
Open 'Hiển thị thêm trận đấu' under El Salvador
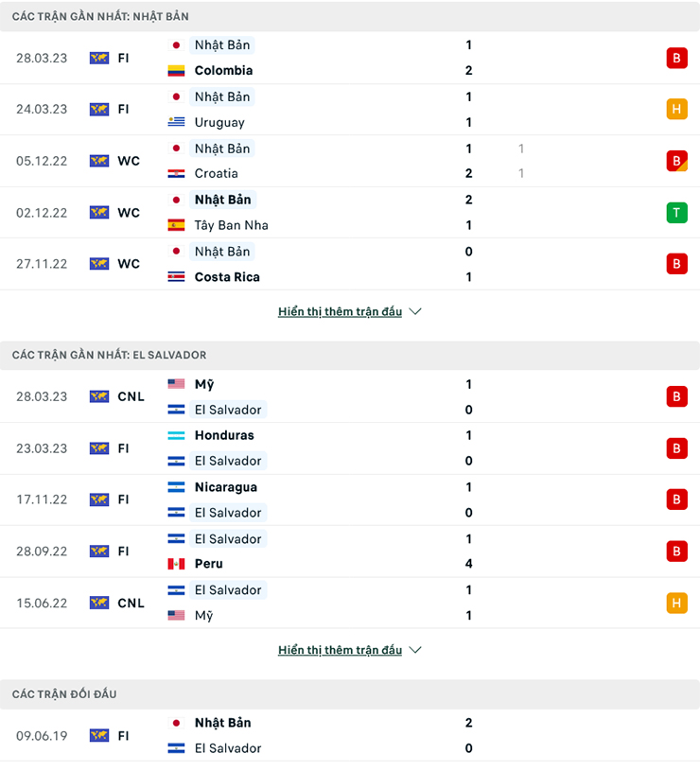[x=340, y=650]
